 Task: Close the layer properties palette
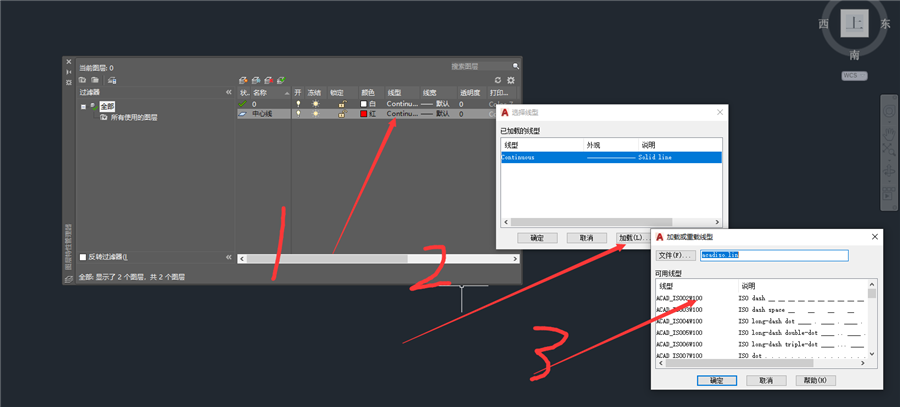coord(69,61)
